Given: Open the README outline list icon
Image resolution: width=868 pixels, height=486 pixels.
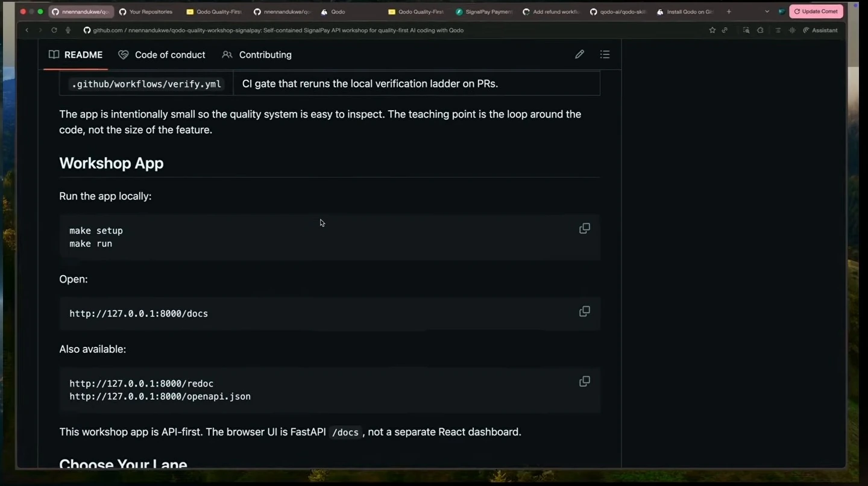Looking at the screenshot, I should click(x=605, y=55).
